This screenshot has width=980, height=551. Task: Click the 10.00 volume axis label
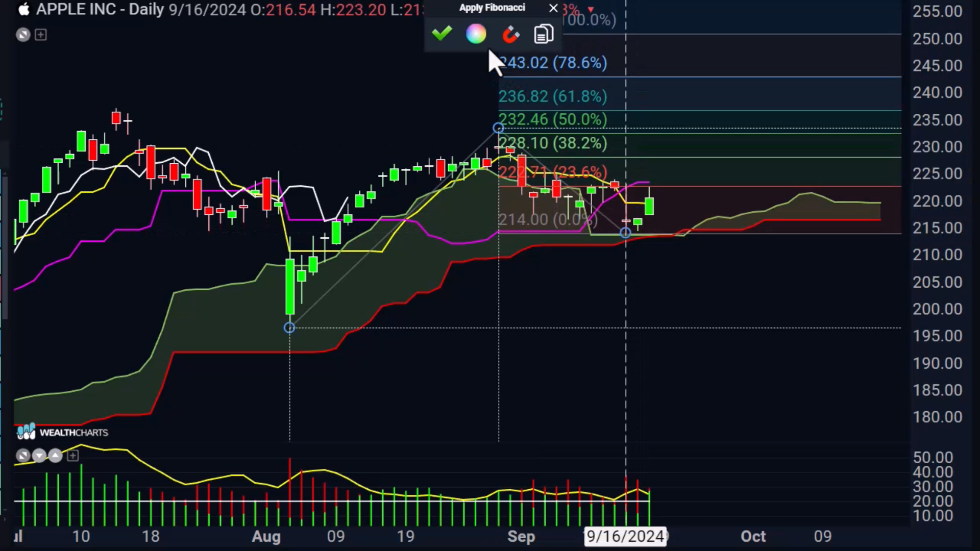(x=933, y=516)
